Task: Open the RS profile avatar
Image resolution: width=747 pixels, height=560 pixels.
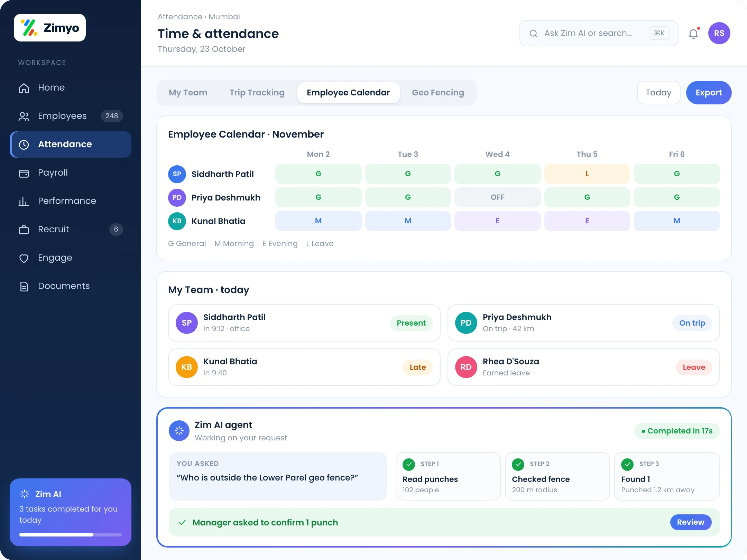Action: (719, 33)
